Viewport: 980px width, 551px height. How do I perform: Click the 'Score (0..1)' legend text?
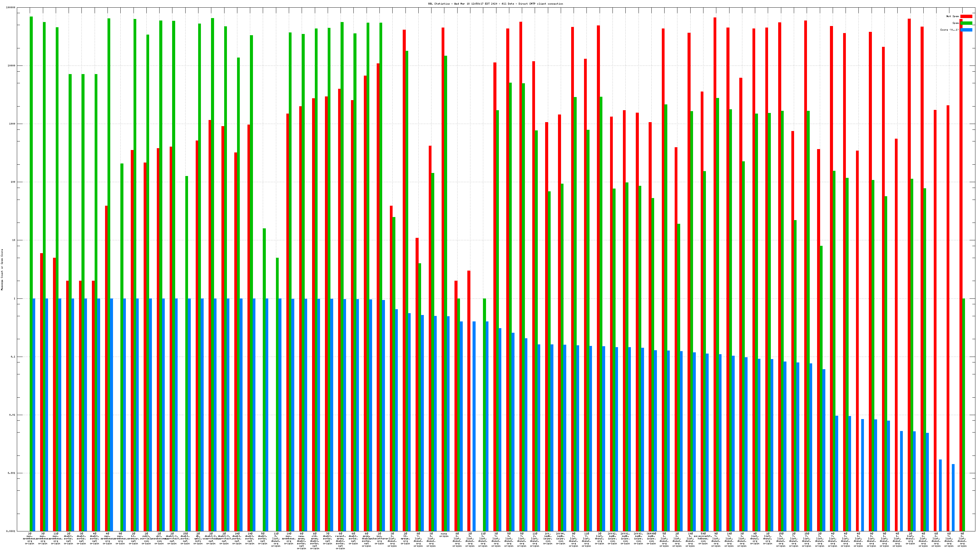[949, 30]
